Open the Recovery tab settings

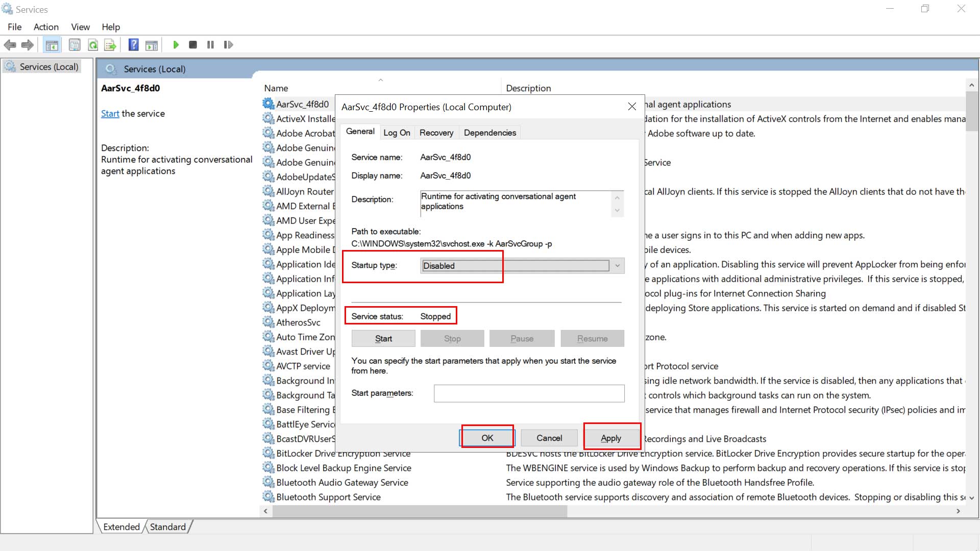[436, 133]
